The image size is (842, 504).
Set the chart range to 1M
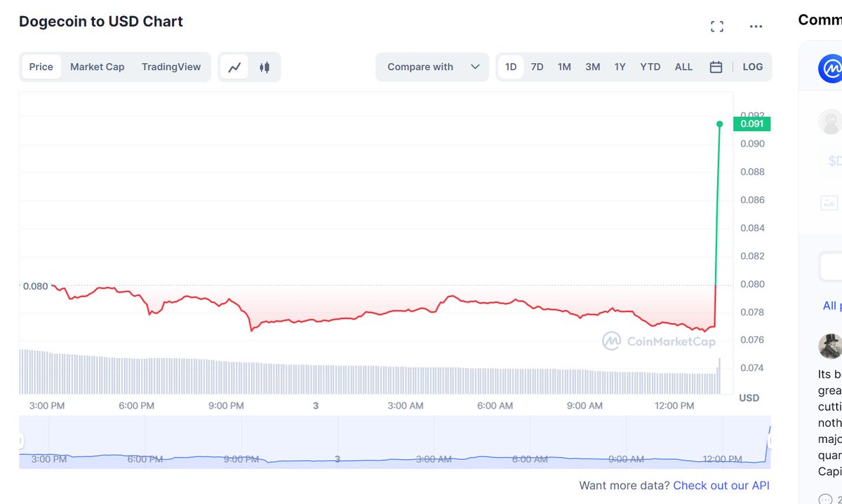click(564, 67)
